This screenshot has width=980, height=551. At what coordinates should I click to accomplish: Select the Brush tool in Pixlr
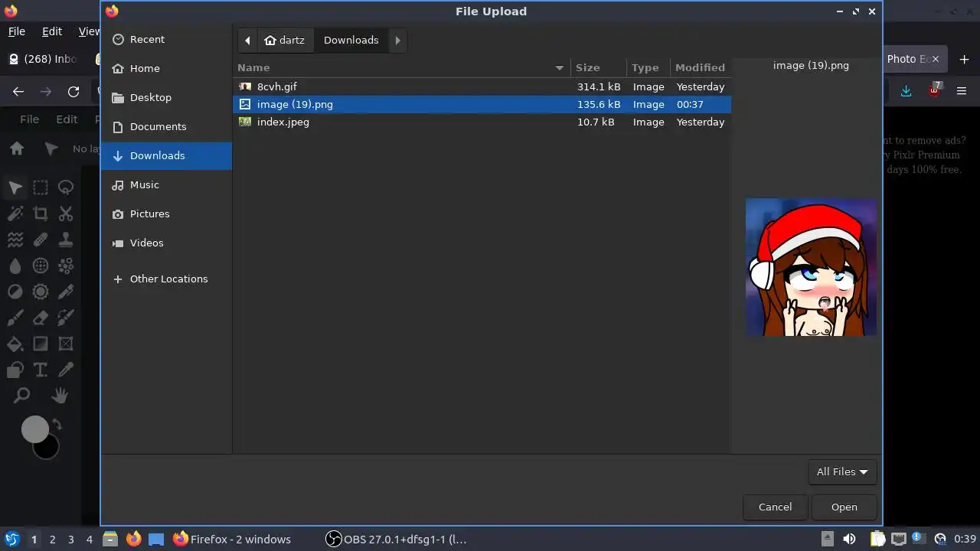pyautogui.click(x=15, y=318)
